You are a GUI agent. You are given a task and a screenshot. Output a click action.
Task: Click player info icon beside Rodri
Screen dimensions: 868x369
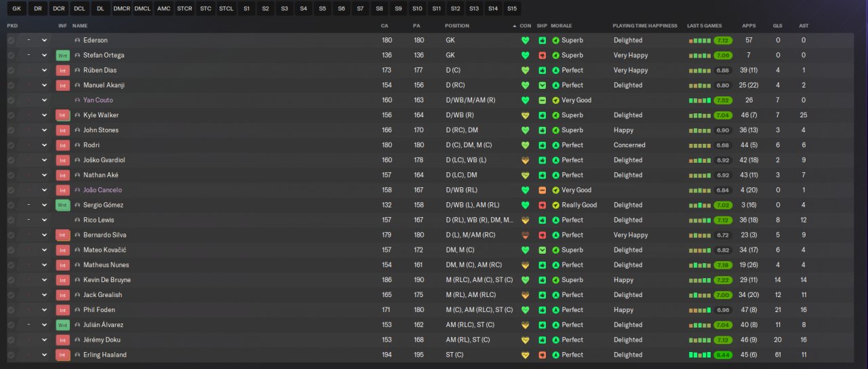coord(77,145)
